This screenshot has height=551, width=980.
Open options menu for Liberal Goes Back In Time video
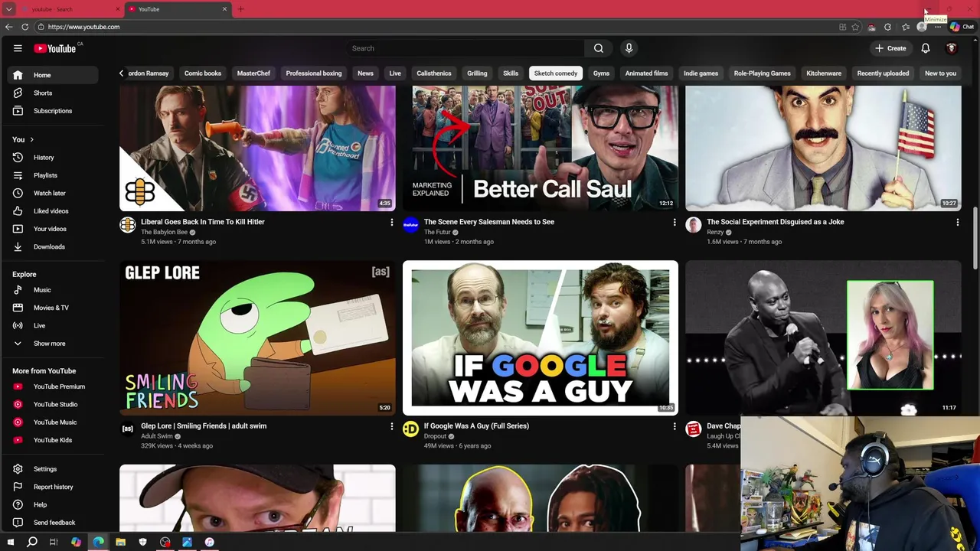(x=391, y=222)
